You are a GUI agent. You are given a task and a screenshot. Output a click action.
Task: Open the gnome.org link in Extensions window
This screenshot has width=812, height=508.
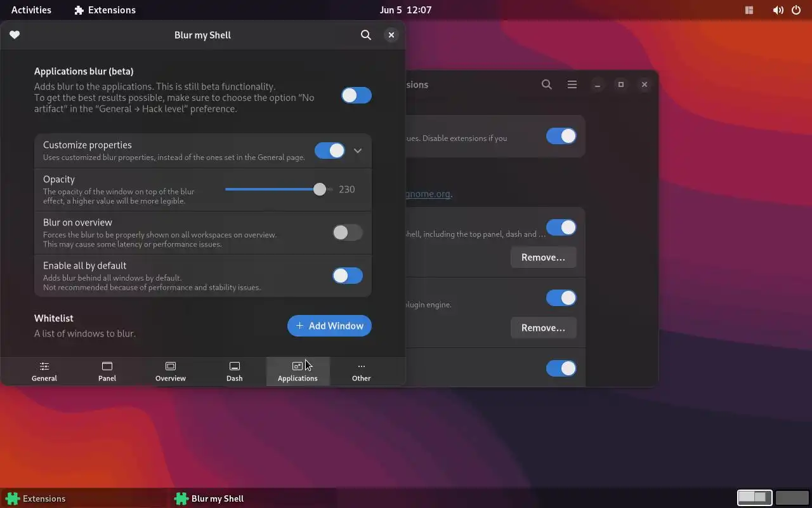(x=428, y=194)
